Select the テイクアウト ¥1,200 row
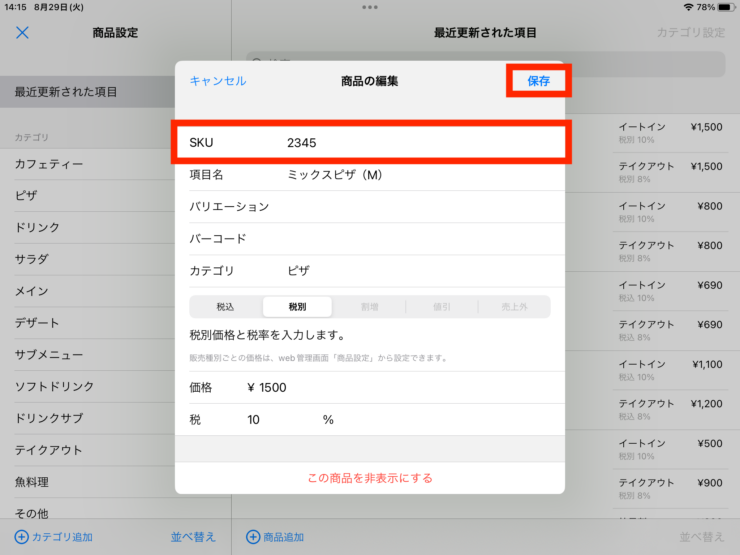This screenshot has width=740, height=555. point(670,410)
